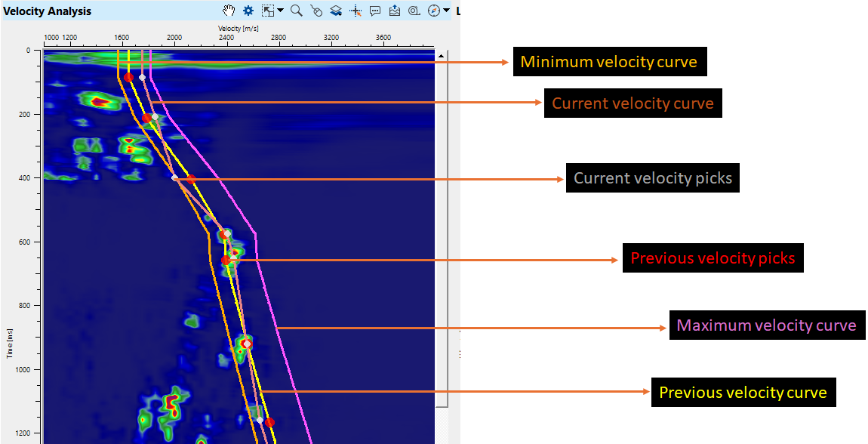Open the layers stack icon
The image size is (868, 444).
pos(336,11)
